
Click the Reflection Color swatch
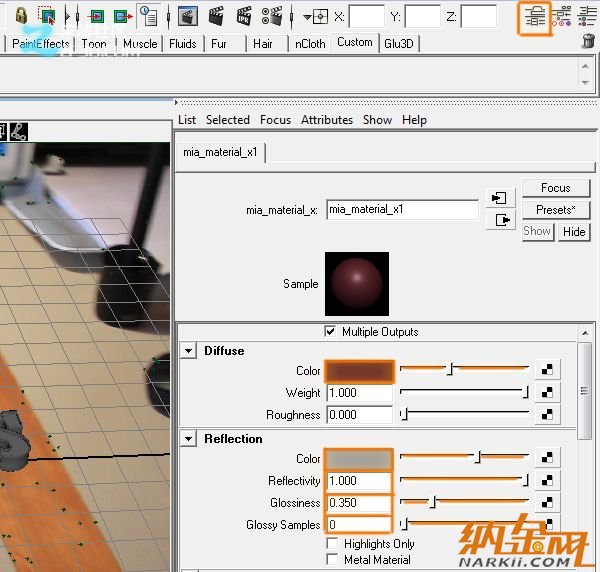pos(359,459)
